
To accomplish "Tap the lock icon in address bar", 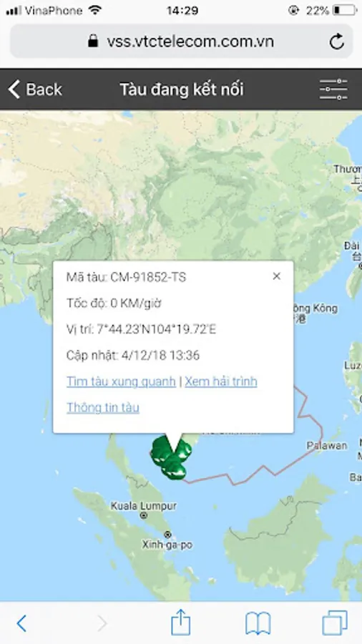I will [x=94, y=41].
